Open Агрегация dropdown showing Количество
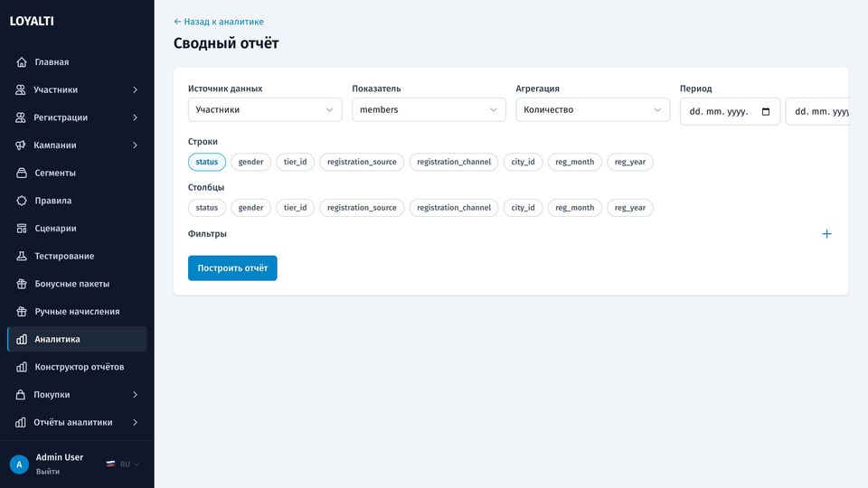Image resolution: width=868 pixels, height=488 pixels. coord(593,109)
